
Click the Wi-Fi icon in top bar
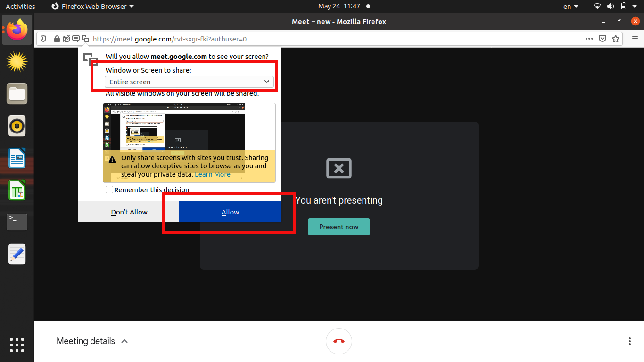(x=597, y=6)
